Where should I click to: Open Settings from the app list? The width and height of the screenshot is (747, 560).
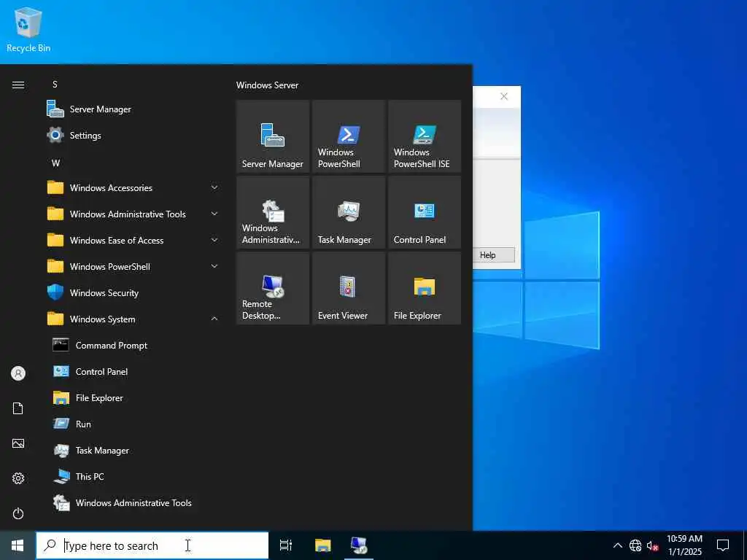133,135
